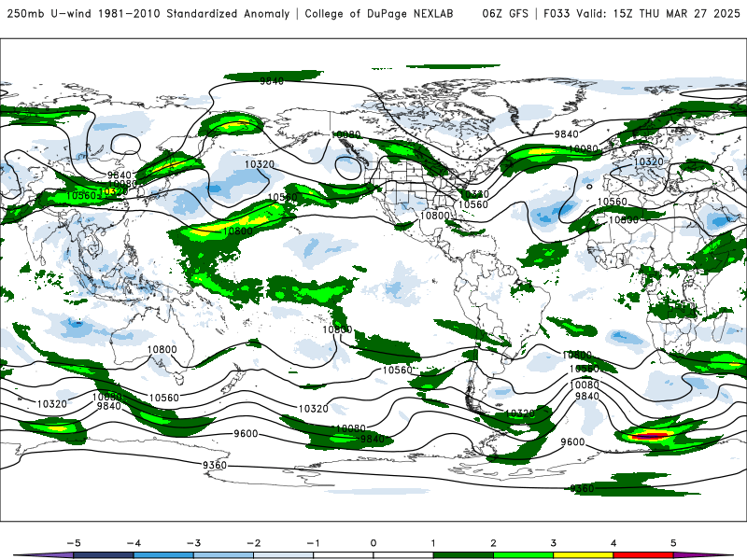Click the yellow 3 to 4 colorbar segment
Viewport: 747px width, 560px height.
tap(584, 555)
